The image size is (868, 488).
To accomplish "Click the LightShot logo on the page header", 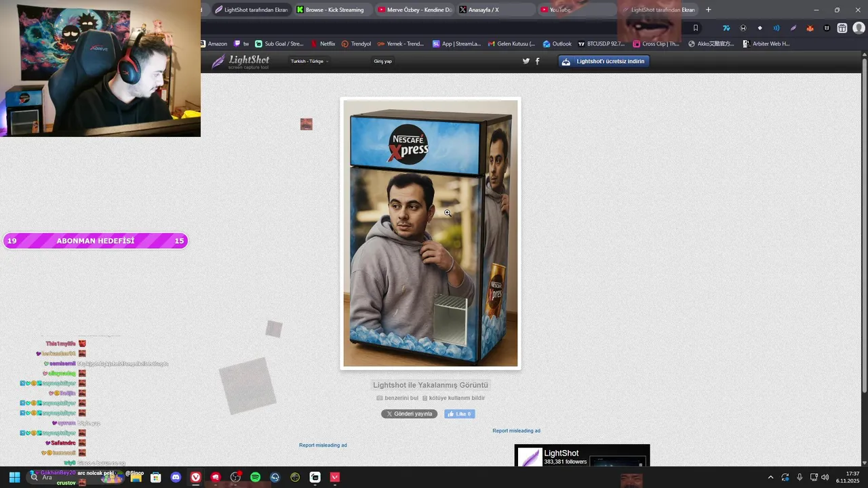I will click(x=241, y=62).
